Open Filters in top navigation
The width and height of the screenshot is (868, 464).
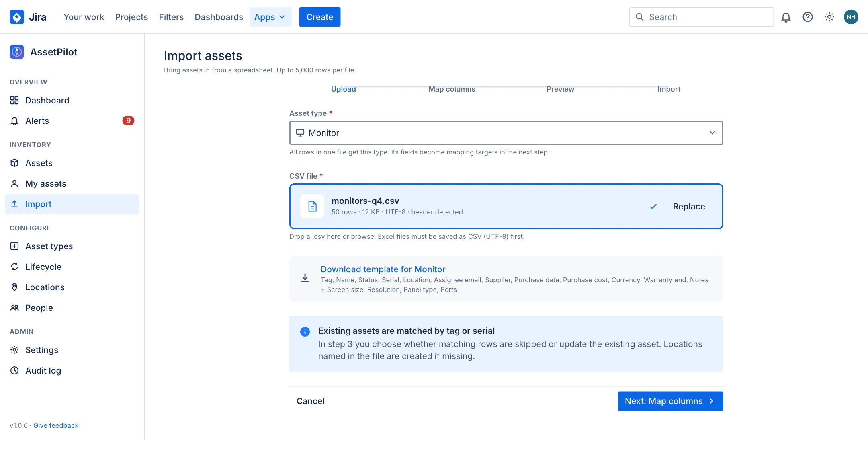coord(171,17)
